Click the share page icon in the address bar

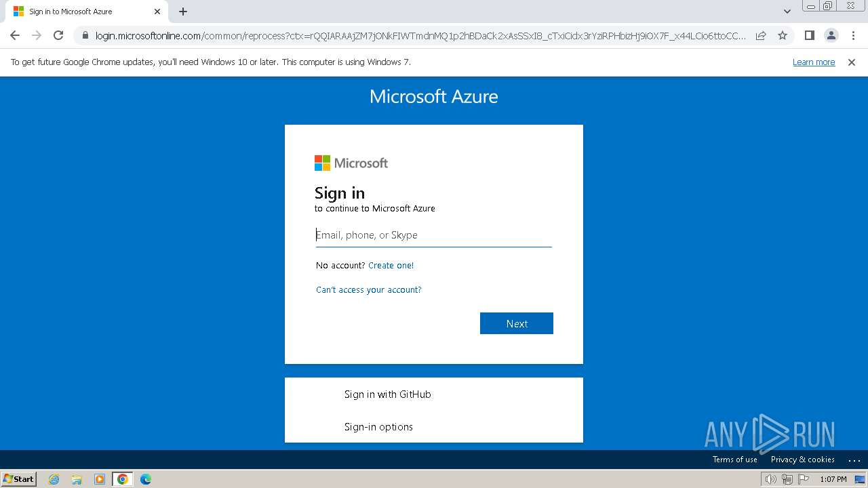click(x=761, y=35)
